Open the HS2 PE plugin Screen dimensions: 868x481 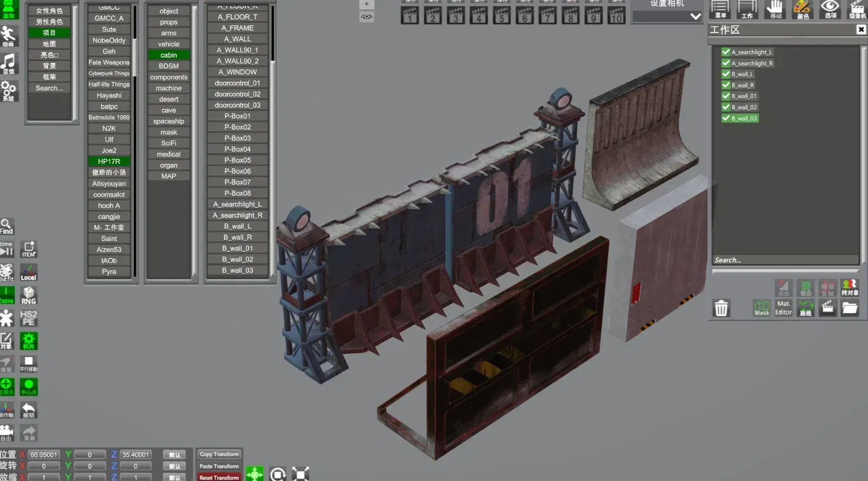[29, 318]
